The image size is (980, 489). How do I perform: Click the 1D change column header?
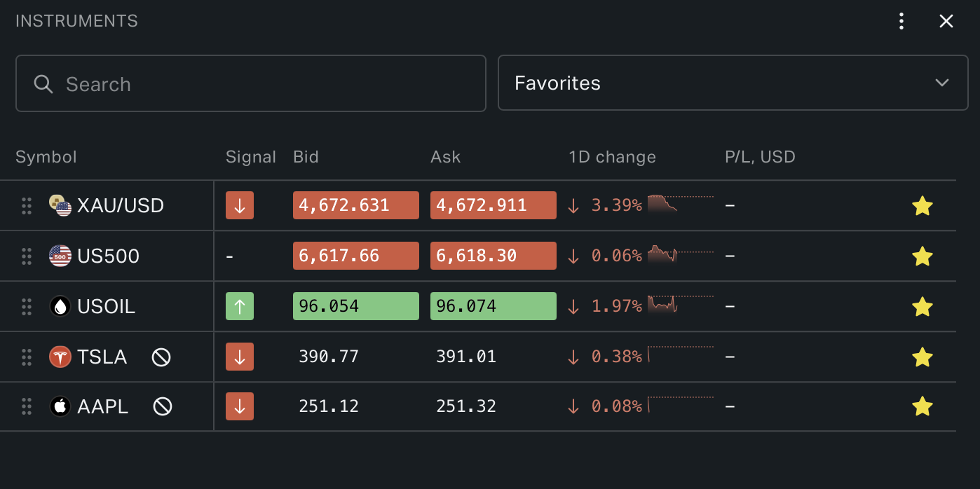tap(611, 157)
